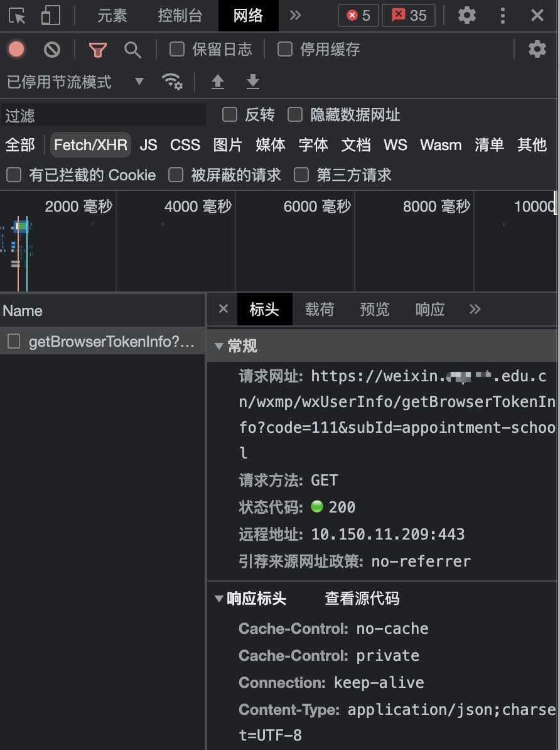The image size is (560, 750).
Task: Open network conditions Wi-Fi icon
Action: (171, 82)
